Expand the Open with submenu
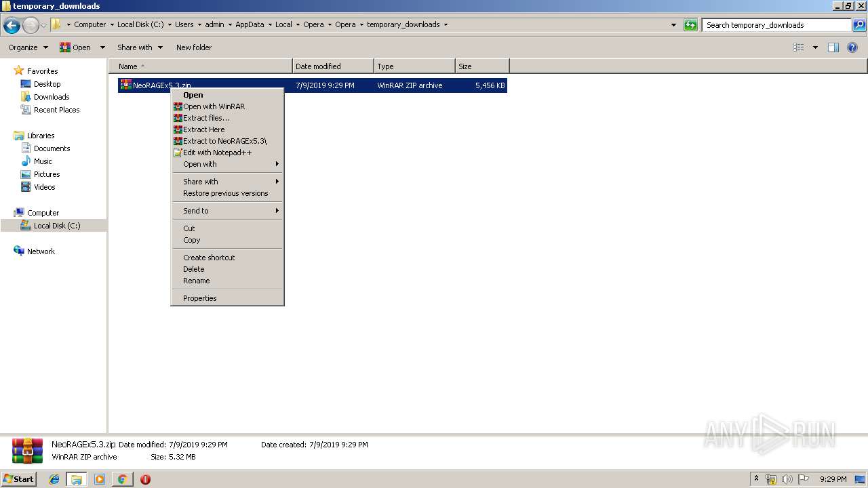 coord(227,164)
